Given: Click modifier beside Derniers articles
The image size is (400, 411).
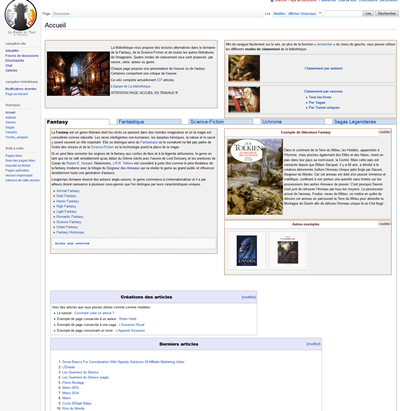Looking at the screenshot, I should click(x=313, y=344).
